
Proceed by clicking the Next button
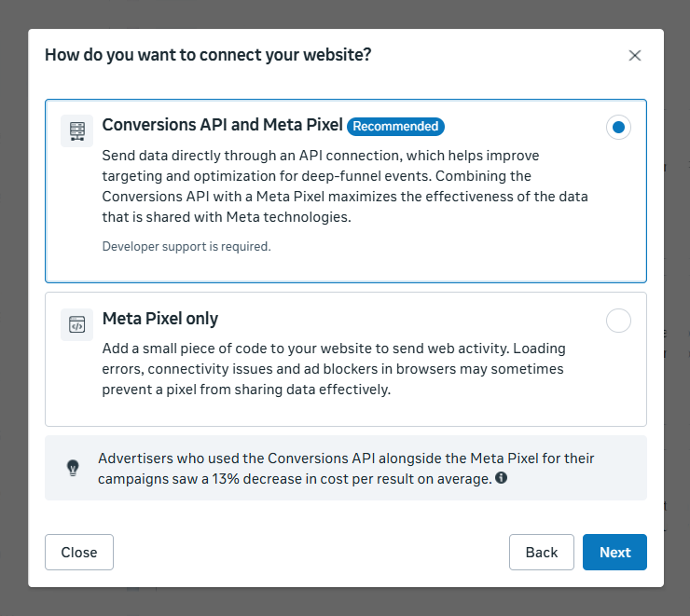tap(614, 552)
